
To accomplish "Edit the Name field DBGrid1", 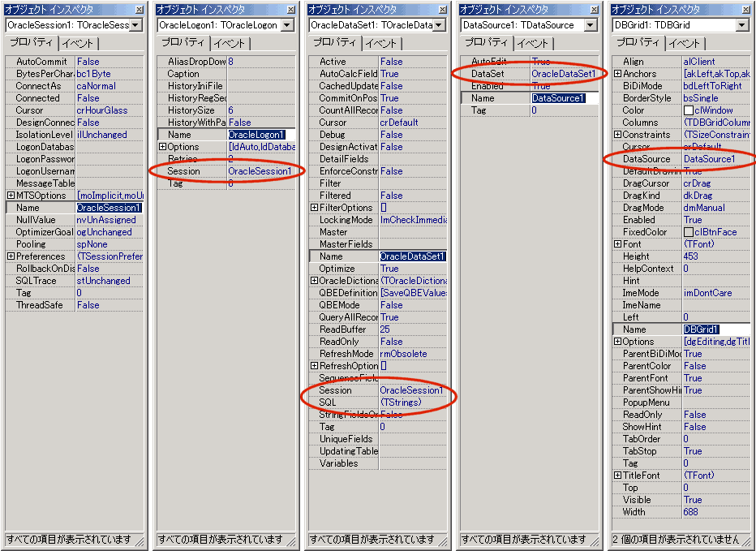I will (716, 329).
